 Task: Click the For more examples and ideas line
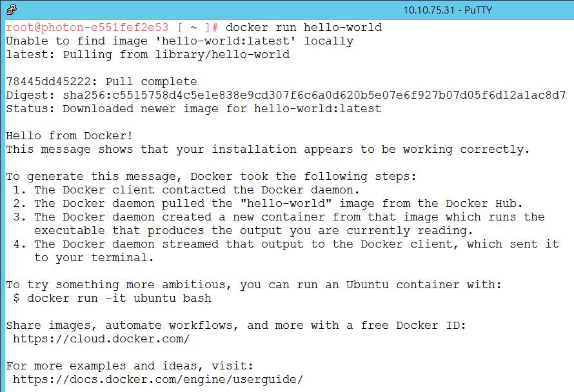(x=130, y=366)
